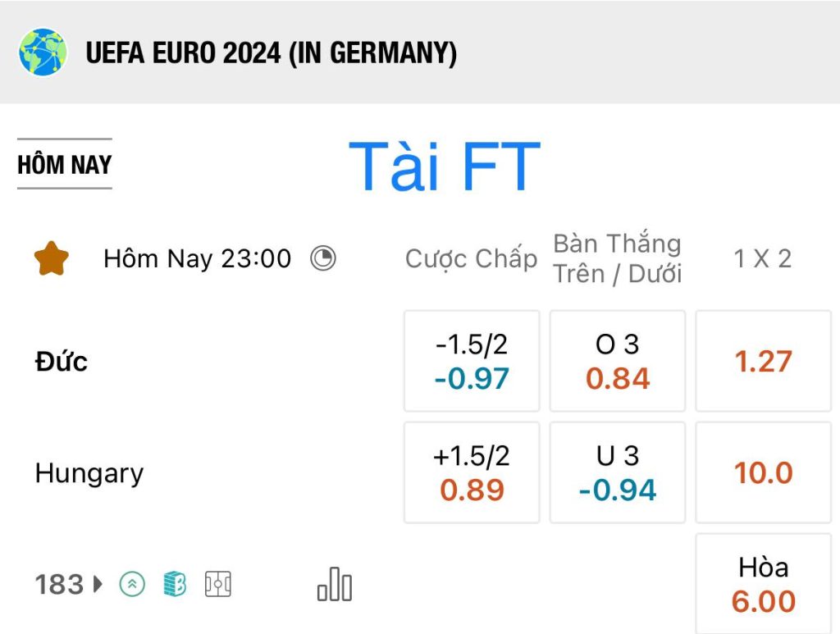The image size is (840, 634).
Task: Choose Đức win odds 1.27
Action: 764,361
